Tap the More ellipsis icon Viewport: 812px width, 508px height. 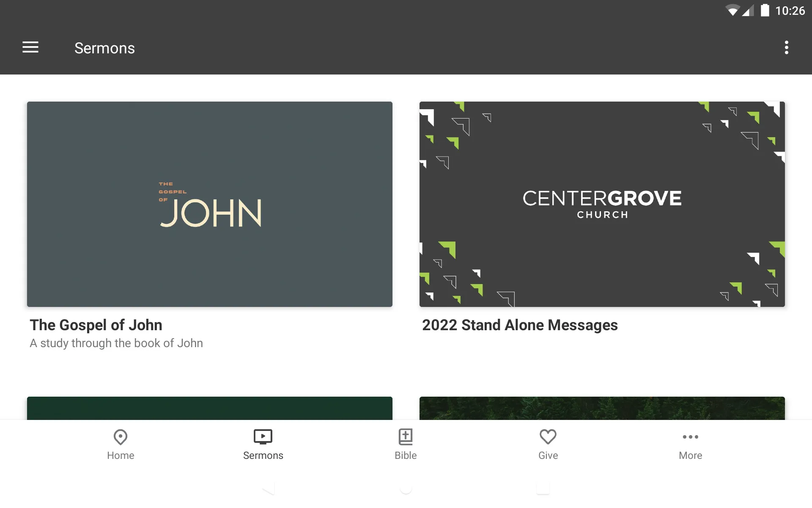pyautogui.click(x=690, y=436)
